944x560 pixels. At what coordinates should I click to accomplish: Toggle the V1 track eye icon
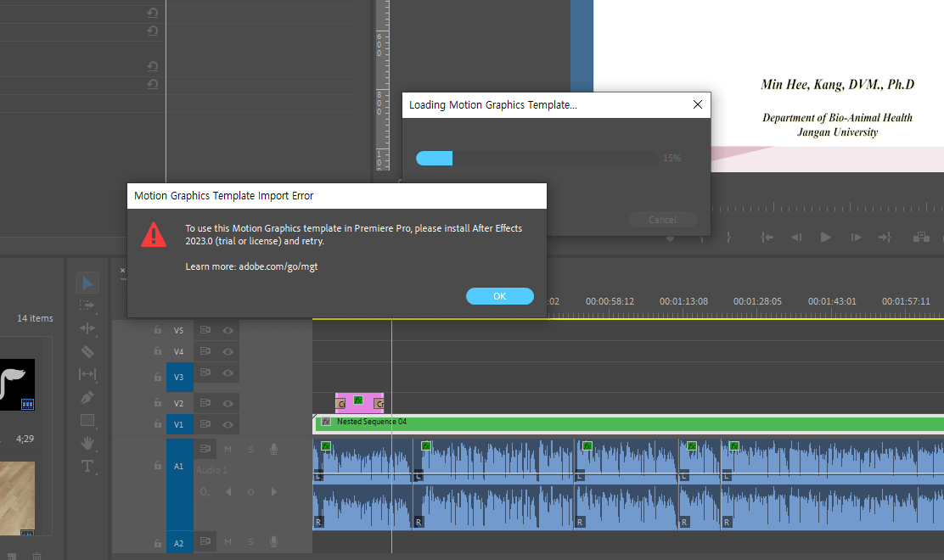coord(228,424)
